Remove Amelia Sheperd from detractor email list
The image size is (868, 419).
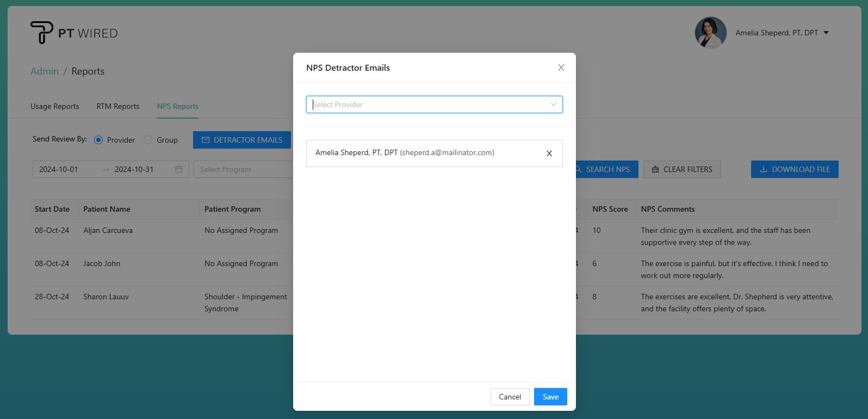pos(549,153)
